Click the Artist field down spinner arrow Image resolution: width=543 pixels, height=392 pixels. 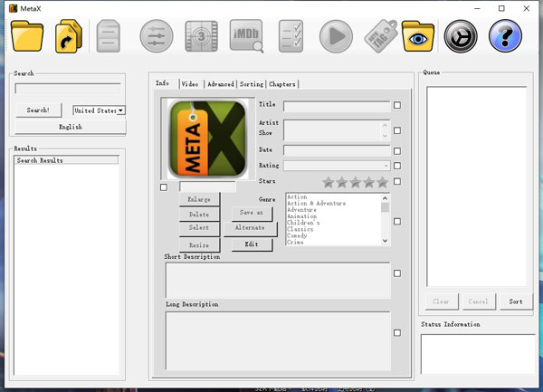click(x=386, y=136)
